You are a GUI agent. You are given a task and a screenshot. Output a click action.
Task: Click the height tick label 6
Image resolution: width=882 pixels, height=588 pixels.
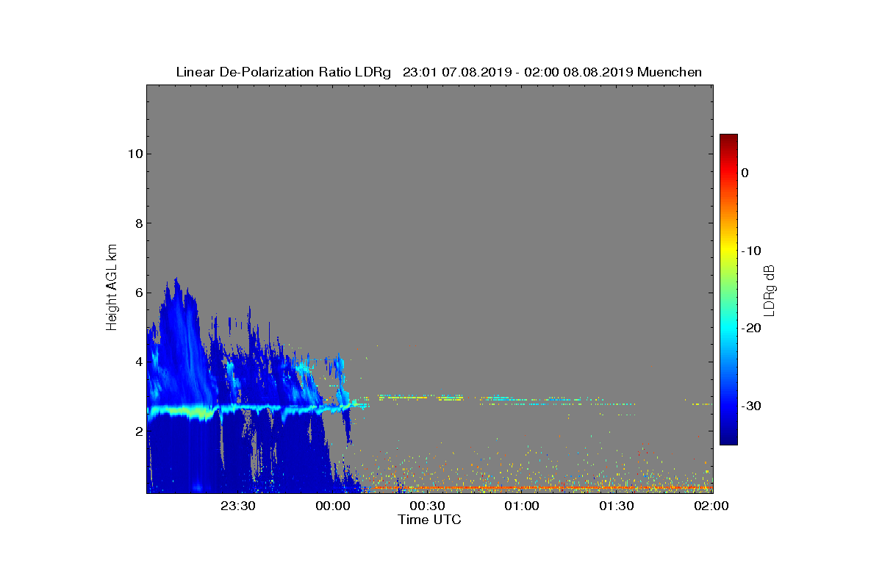137,293
